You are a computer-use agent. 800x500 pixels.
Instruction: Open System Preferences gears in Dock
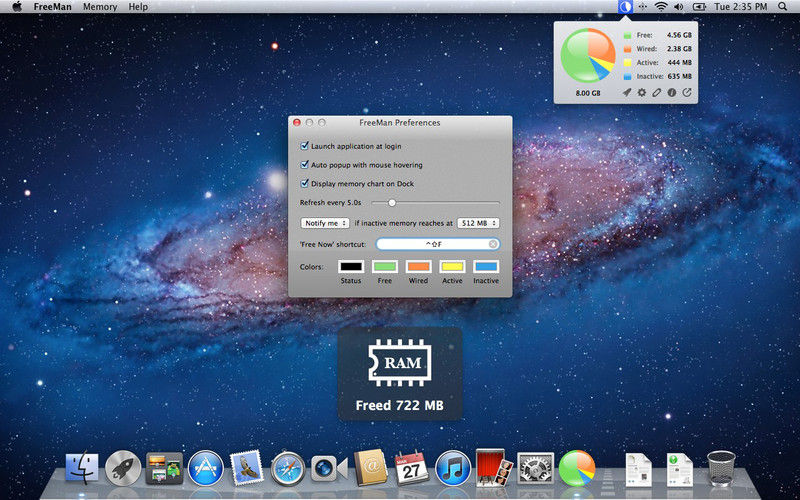coord(535,468)
